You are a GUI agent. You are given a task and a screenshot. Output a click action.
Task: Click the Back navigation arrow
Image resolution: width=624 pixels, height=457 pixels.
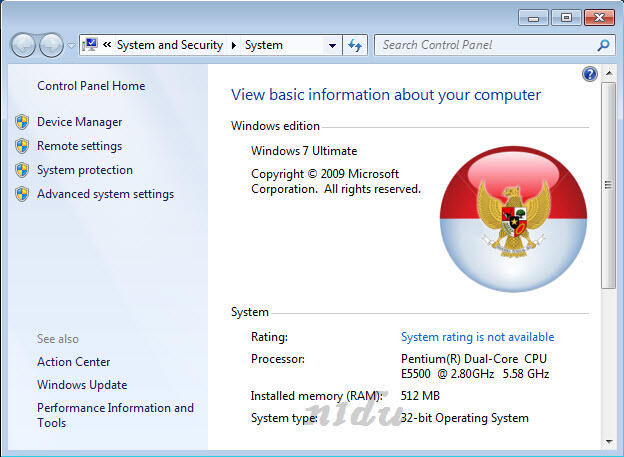[23, 45]
